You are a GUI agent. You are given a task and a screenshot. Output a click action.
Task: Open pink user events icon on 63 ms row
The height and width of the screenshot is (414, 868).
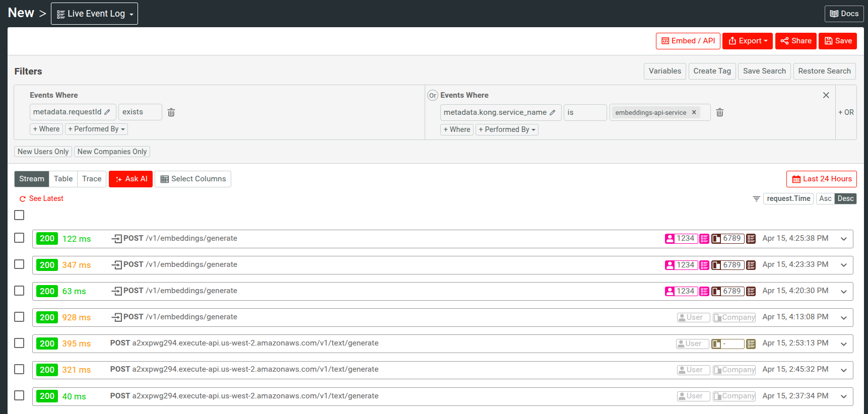704,291
